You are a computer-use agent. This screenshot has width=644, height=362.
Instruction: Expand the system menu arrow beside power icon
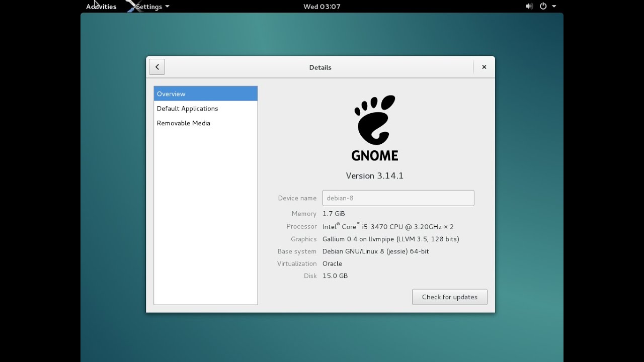click(554, 7)
